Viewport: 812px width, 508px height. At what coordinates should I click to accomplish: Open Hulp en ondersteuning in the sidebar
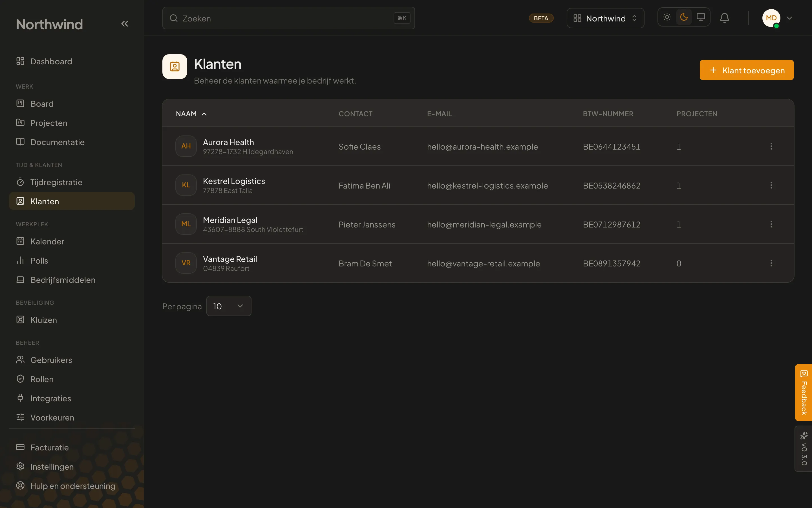(72, 485)
